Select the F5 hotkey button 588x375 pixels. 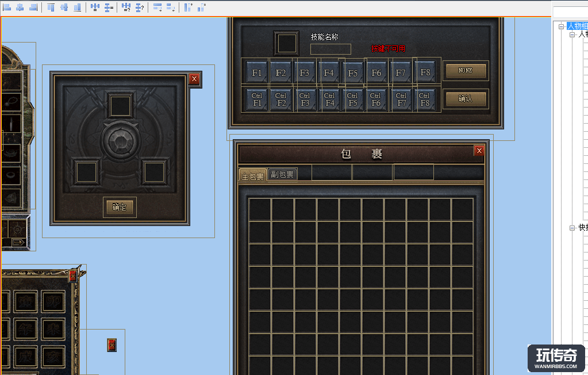pos(352,73)
